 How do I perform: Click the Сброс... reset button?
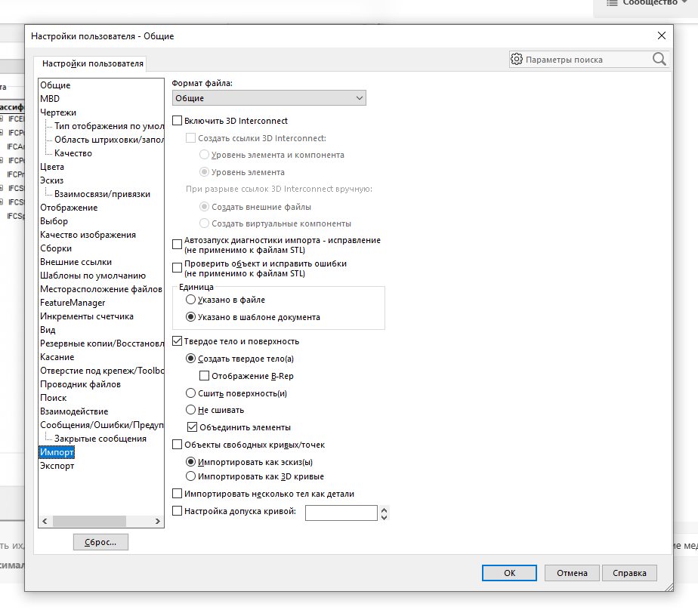coord(100,542)
